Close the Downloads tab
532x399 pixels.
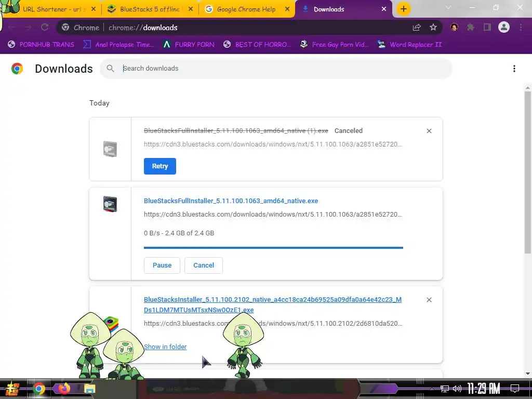[x=384, y=9]
